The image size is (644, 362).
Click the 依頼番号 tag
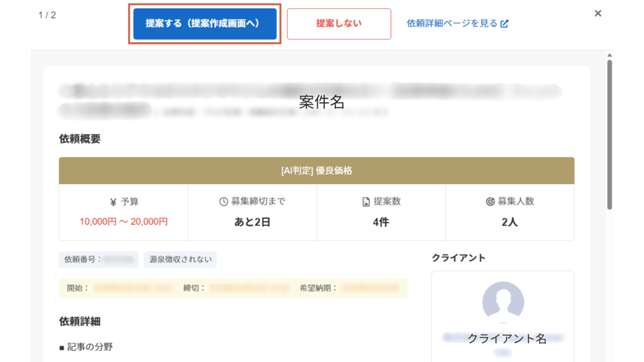click(99, 259)
